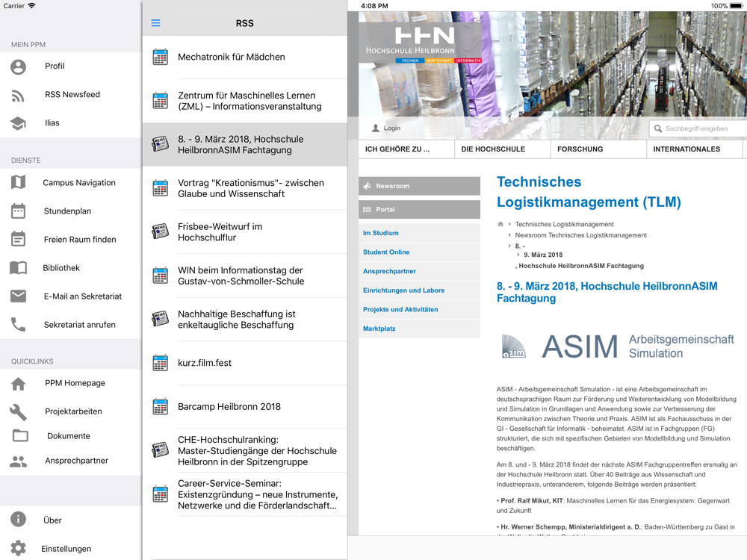Open Nachhaltige Beschaffung feed item
This screenshot has width=747, height=560.
[x=245, y=320]
